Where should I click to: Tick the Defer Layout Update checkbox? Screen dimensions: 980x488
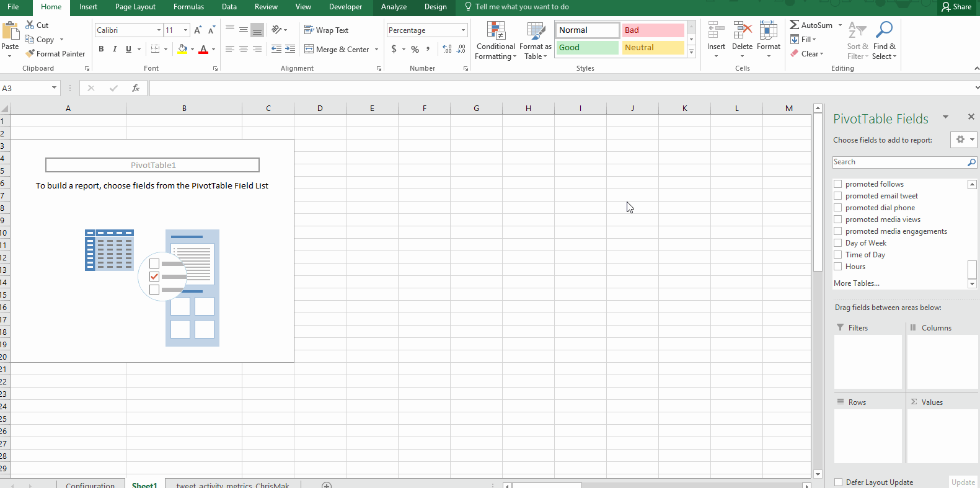[x=839, y=482]
